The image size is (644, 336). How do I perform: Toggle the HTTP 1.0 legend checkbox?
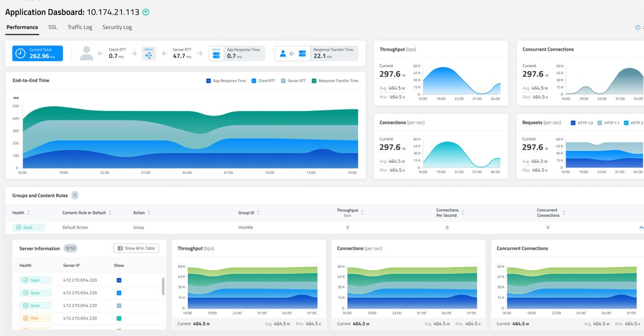(573, 123)
